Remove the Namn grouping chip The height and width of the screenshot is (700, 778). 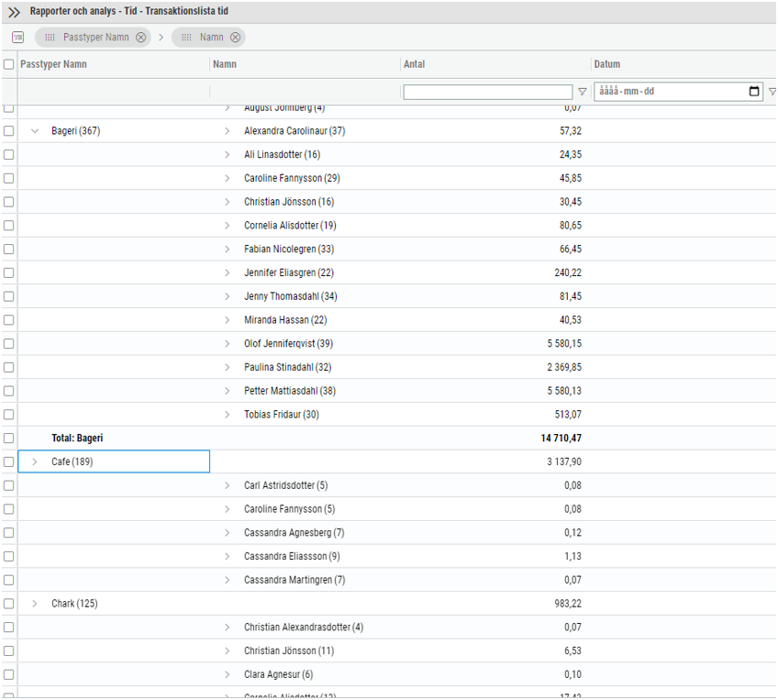click(235, 38)
